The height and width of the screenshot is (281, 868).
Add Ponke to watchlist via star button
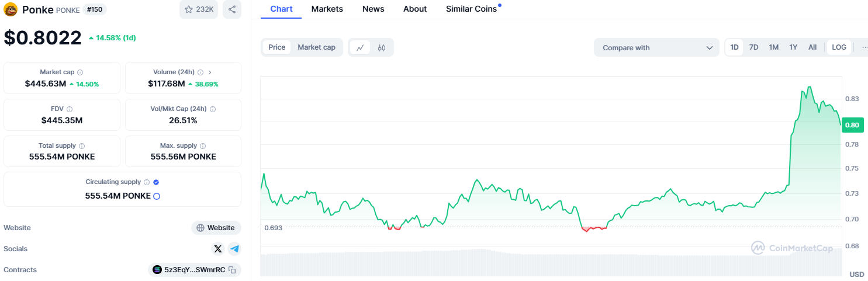(199, 9)
